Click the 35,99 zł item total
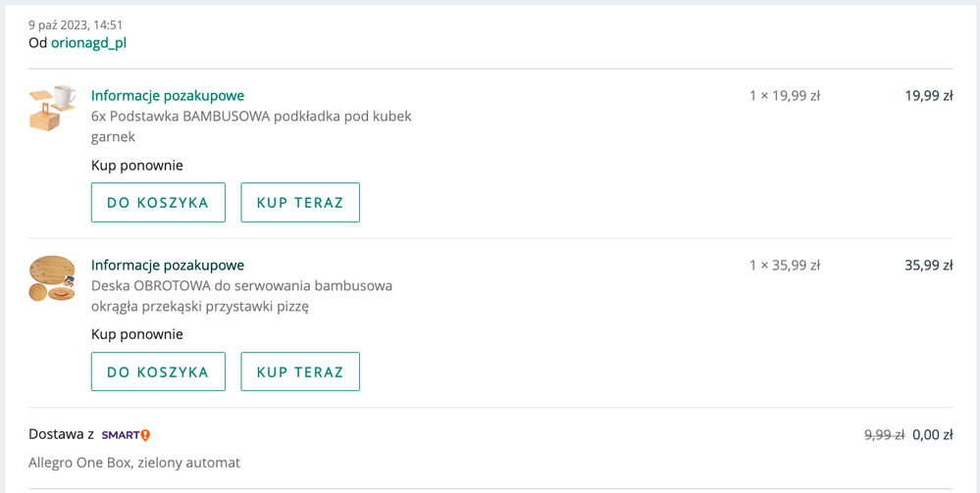The height and width of the screenshot is (493, 980). pyautogui.click(x=929, y=265)
